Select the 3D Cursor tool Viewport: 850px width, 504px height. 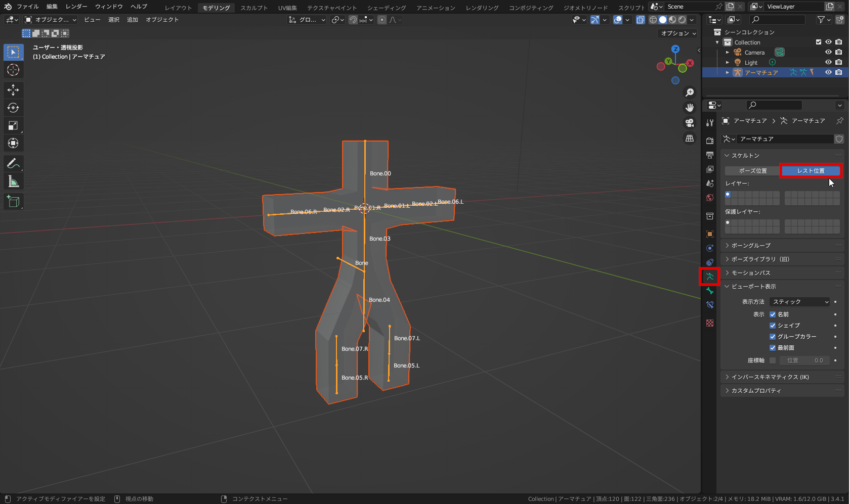(x=13, y=70)
